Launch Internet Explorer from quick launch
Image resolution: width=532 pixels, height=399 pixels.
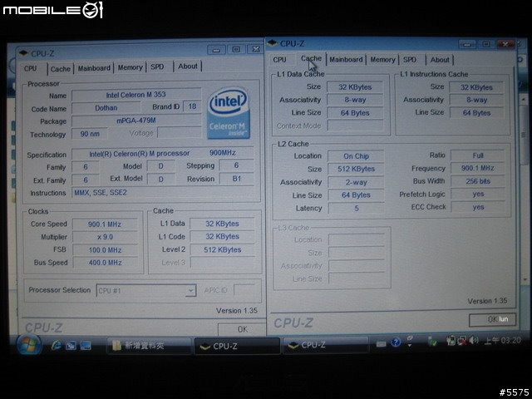(x=56, y=345)
